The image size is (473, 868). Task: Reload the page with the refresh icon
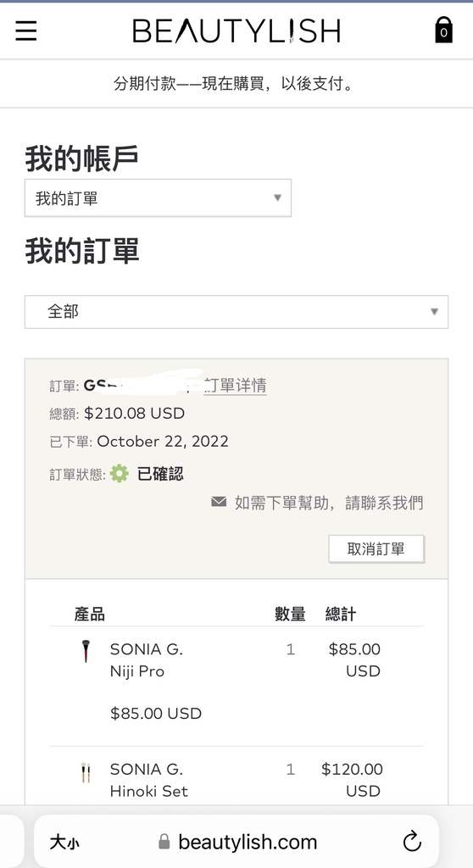click(412, 842)
